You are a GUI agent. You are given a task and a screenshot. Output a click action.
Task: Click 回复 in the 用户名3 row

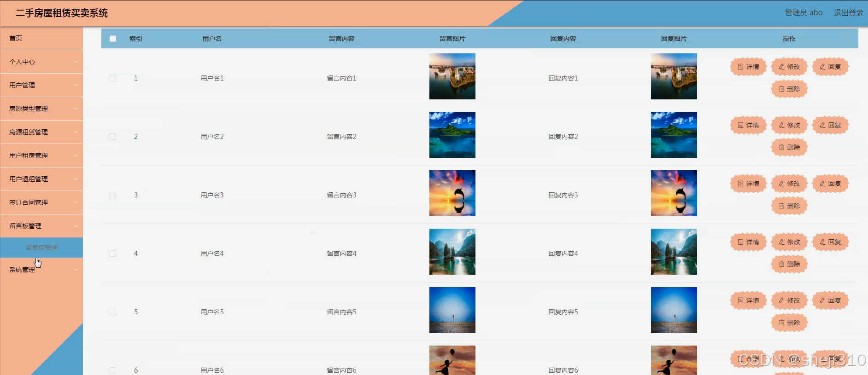(x=830, y=184)
